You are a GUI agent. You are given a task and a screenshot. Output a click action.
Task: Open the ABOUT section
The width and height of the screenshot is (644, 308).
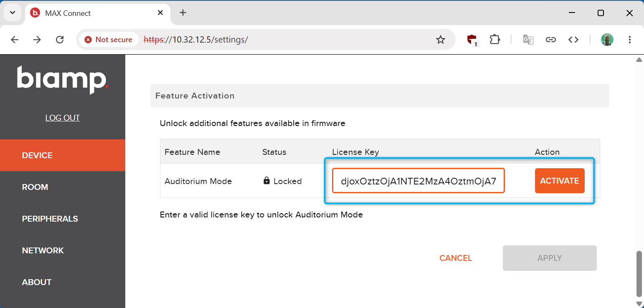point(63,282)
